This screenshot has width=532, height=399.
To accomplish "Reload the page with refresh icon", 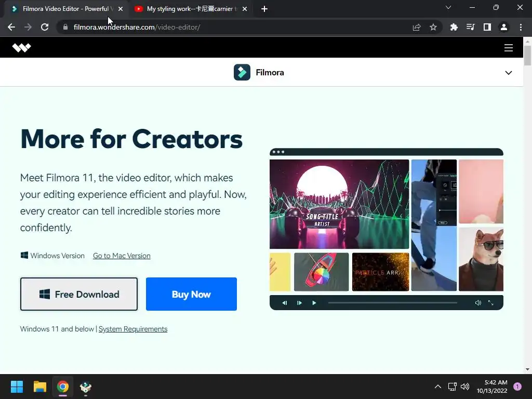I will (x=45, y=27).
